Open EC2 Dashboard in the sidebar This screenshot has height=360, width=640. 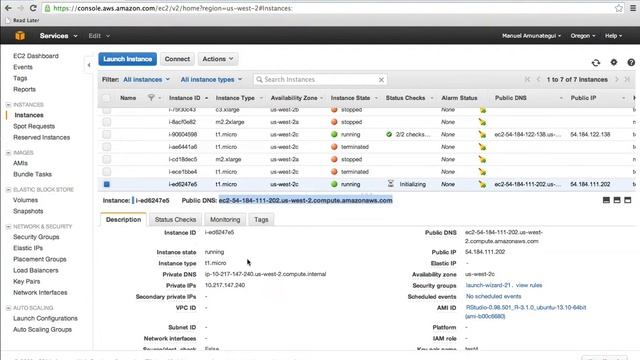point(36,56)
